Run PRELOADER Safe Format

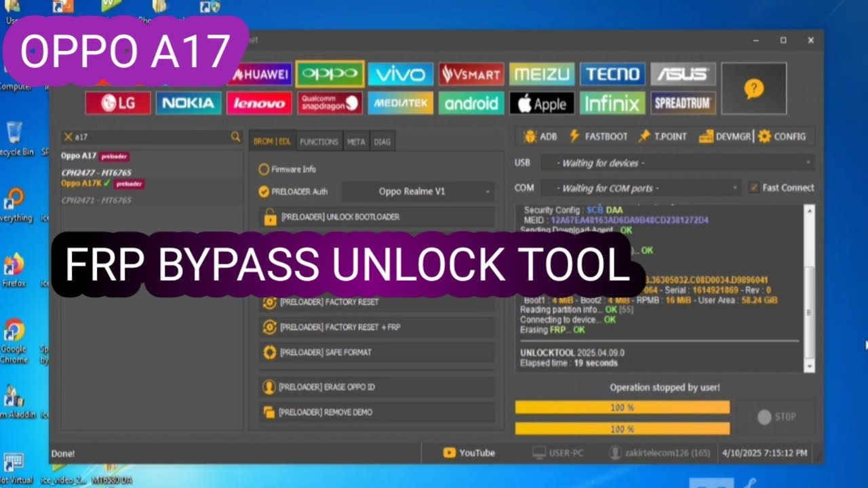(376, 352)
